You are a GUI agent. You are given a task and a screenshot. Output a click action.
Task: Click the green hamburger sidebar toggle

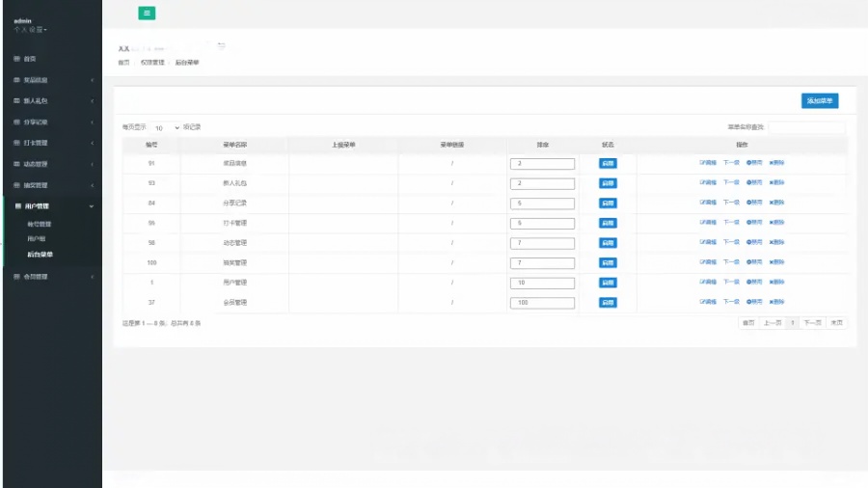click(147, 14)
